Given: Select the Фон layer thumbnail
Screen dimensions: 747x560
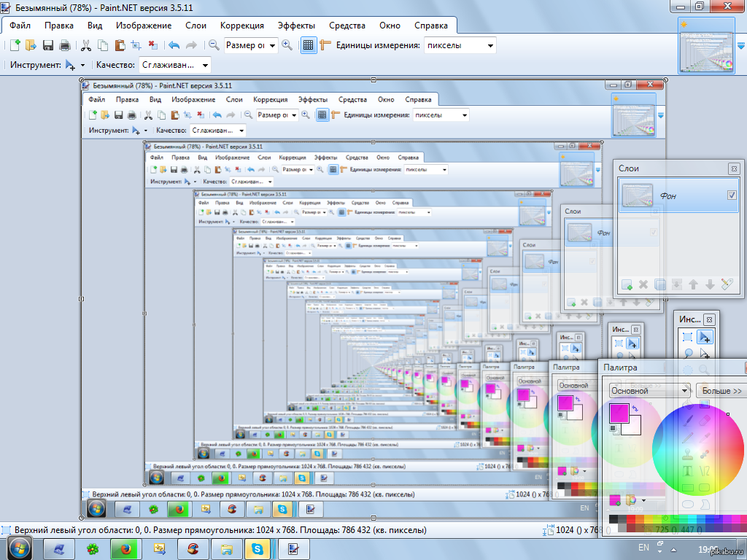Looking at the screenshot, I should [x=638, y=195].
